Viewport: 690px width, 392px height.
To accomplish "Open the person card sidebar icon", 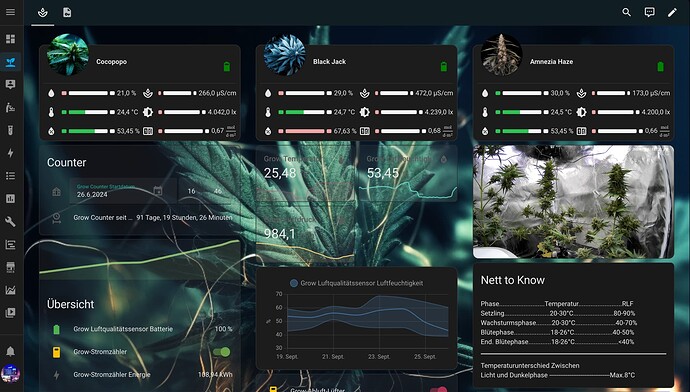I will tap(10, 84).
